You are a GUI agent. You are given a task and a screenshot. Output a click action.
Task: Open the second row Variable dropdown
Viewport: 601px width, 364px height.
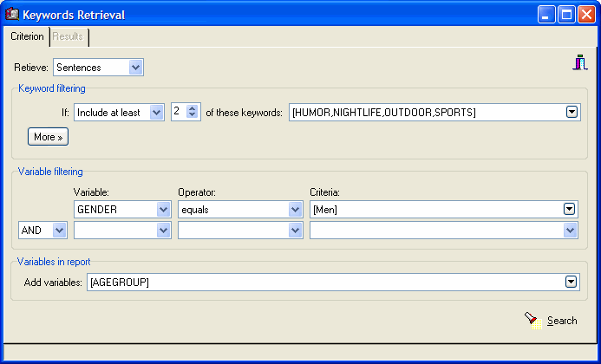[164, 230]
